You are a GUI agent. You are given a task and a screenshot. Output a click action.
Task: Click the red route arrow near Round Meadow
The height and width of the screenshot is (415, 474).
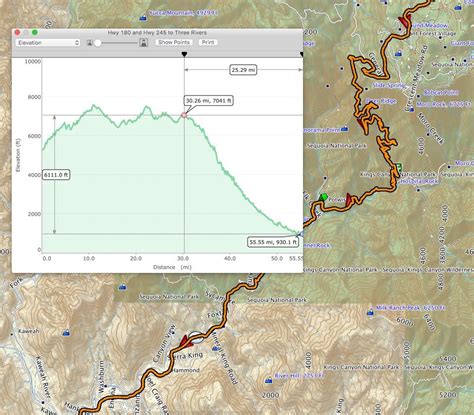point(405,21)
